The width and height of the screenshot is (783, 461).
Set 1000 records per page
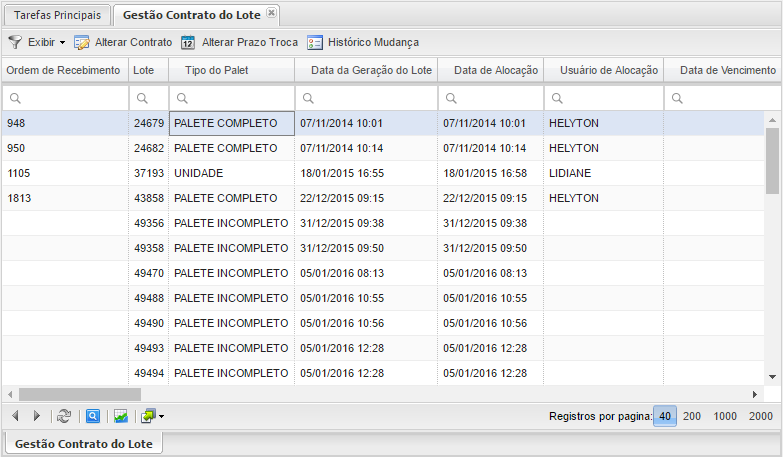click(x=725, y=416)
